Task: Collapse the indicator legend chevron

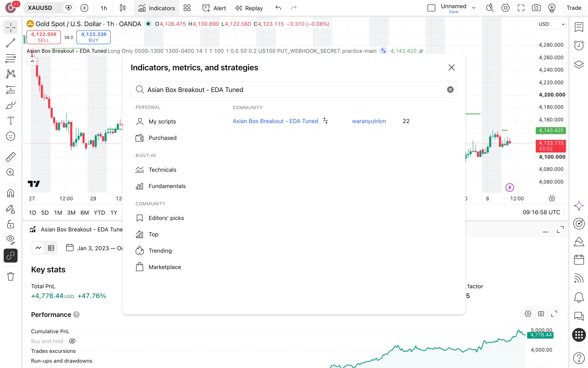Action: 32,61
